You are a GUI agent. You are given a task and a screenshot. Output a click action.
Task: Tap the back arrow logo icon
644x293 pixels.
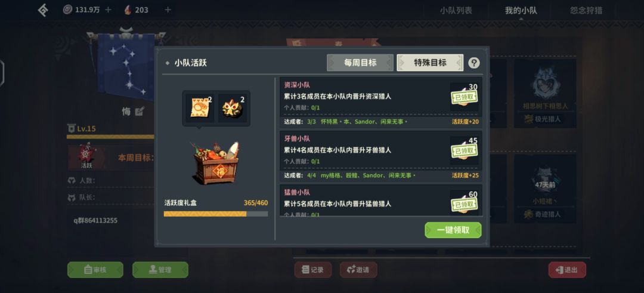click(x=43, y=10)
